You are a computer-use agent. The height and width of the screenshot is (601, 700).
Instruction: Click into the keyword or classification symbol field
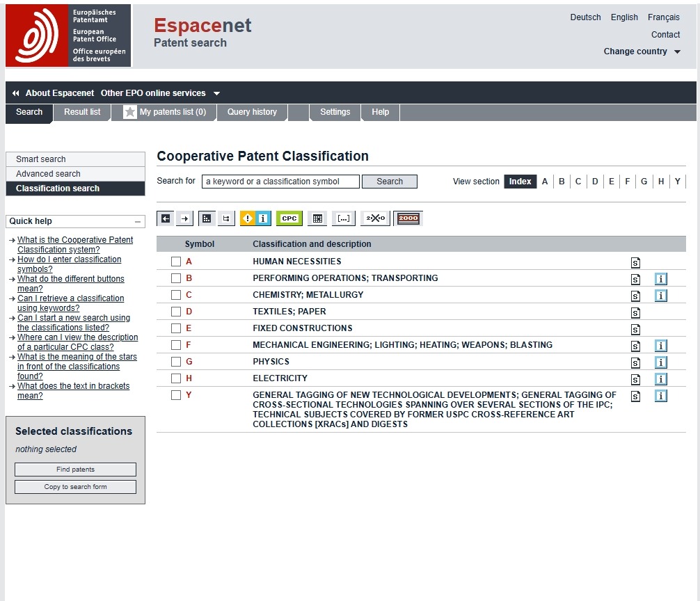280,182
